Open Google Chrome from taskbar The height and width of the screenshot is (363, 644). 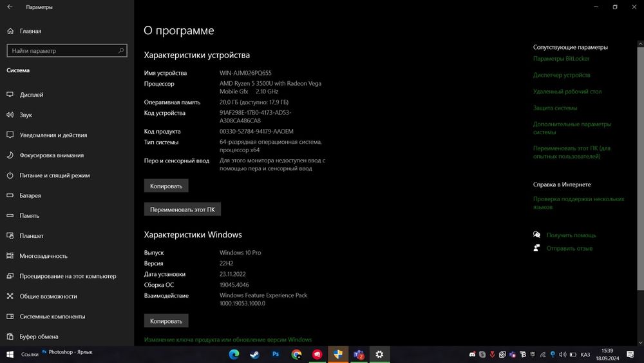(296, 355)
